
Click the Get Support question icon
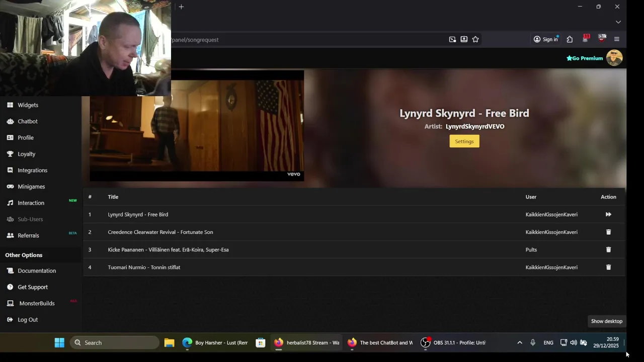pyautogui.click(x=10, y=287)
